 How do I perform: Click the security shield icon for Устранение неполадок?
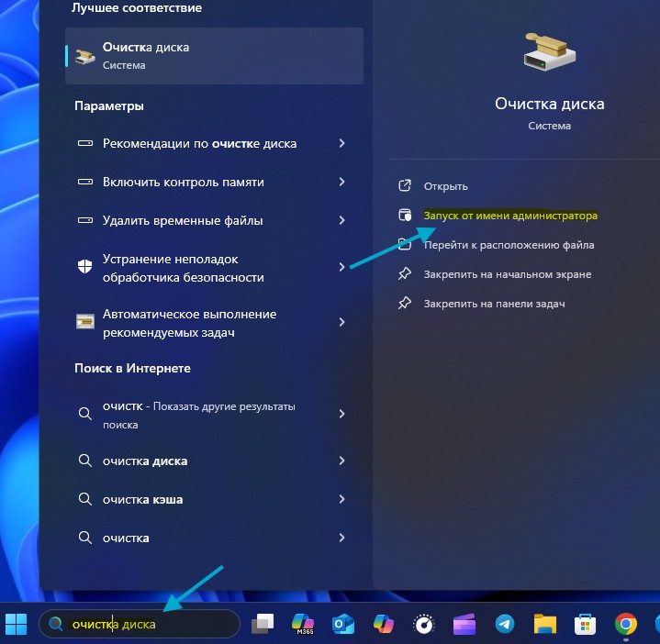pyautogui.click(x=85, y=266)
